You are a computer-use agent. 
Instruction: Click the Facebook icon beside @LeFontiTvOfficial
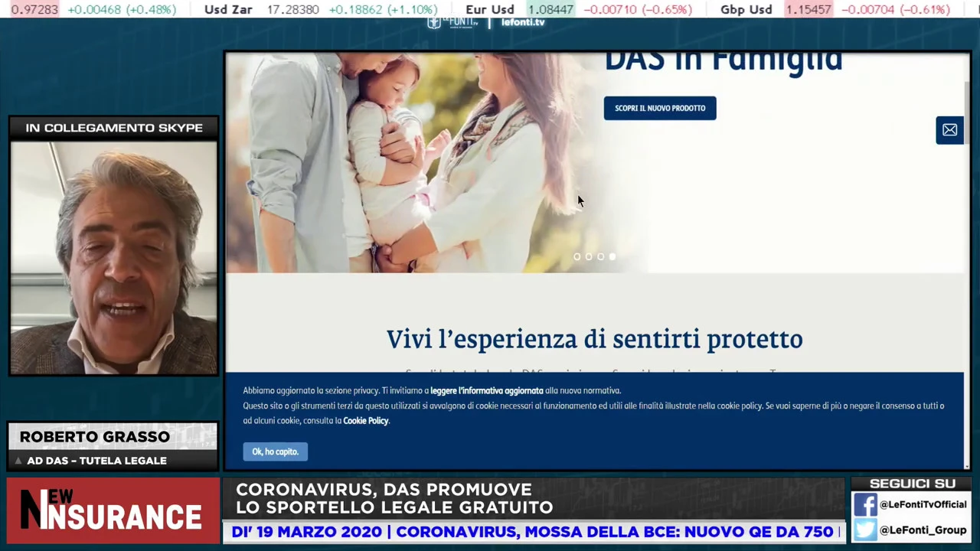[864, 505]
